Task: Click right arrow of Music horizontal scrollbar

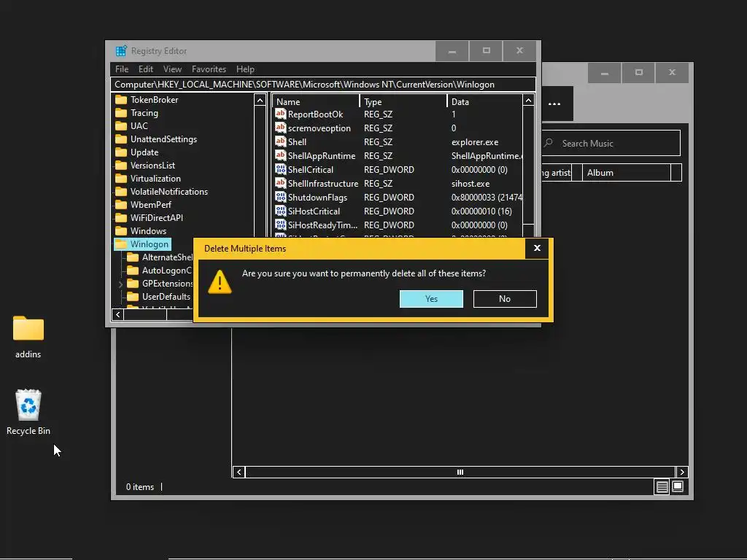Action: tap(682, 472)
